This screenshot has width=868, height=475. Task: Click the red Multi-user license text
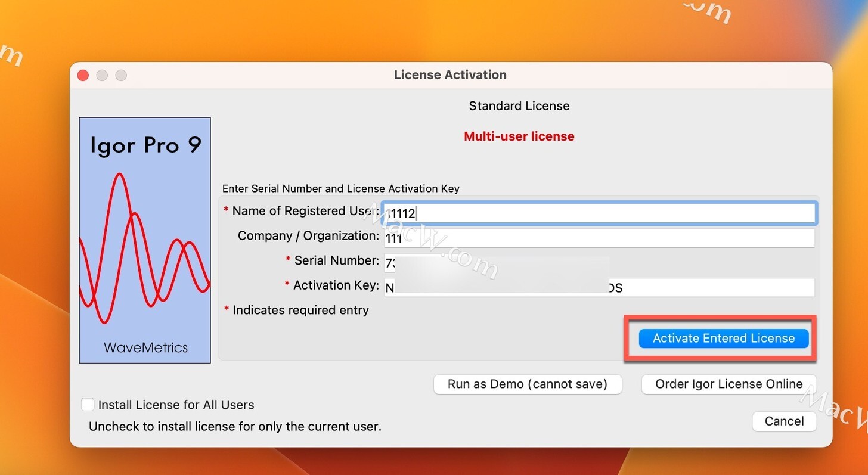coord(519,136)
